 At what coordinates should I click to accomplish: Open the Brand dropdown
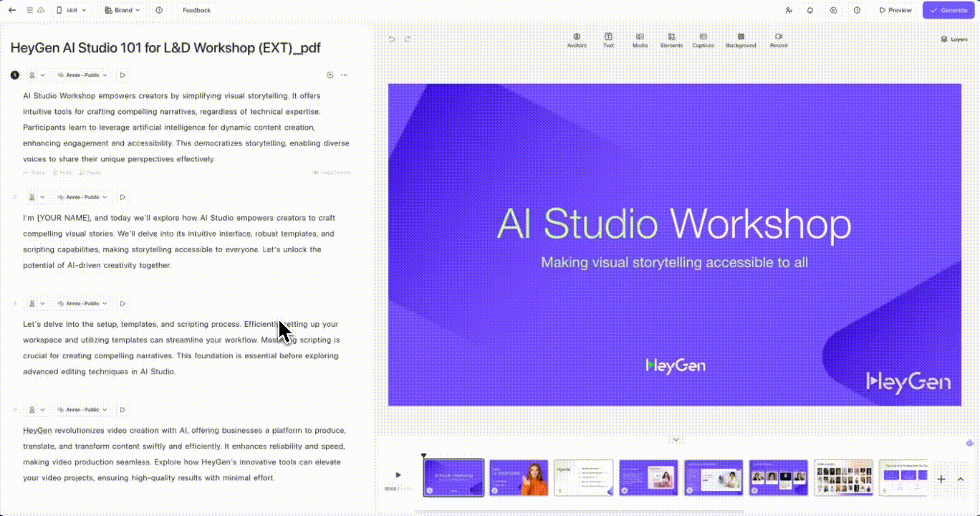(123, 10)
